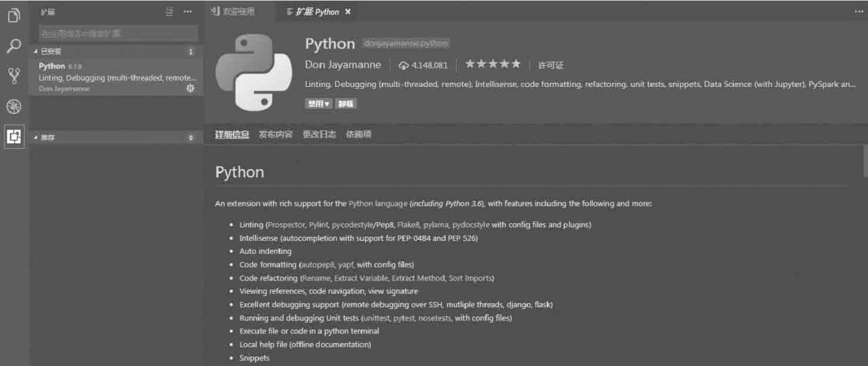Click the gear icon on the Python extension row
Image resolution: width=868 pixels, height=366 pixels.
pyautogui.click(x=191, y=88)
